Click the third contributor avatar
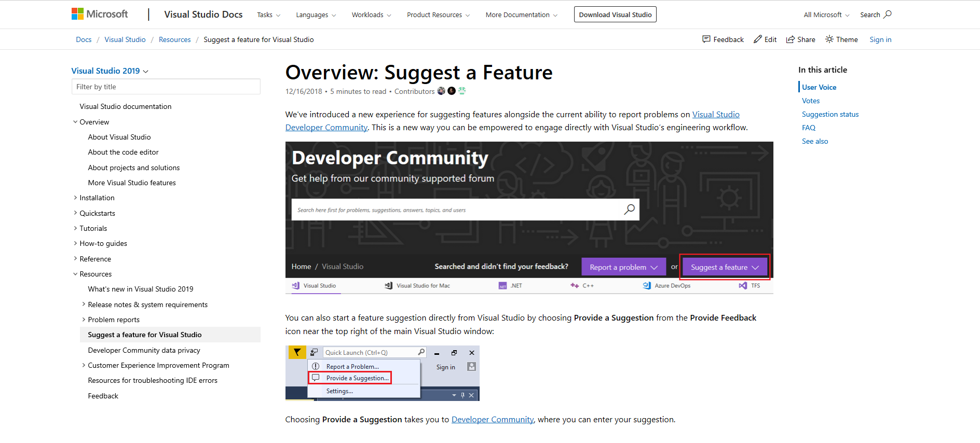This screenshot has height=443, width=980. coord(462,91)
